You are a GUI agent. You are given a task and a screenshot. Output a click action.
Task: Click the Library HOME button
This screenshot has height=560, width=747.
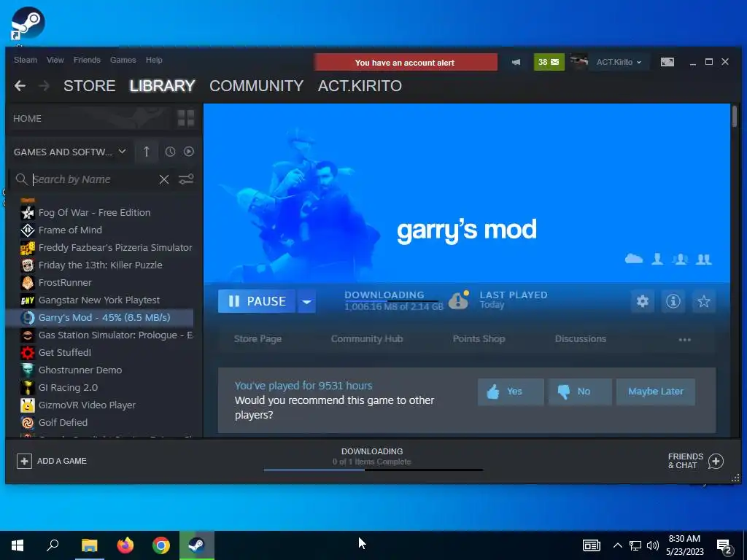(x=27, y=119)
